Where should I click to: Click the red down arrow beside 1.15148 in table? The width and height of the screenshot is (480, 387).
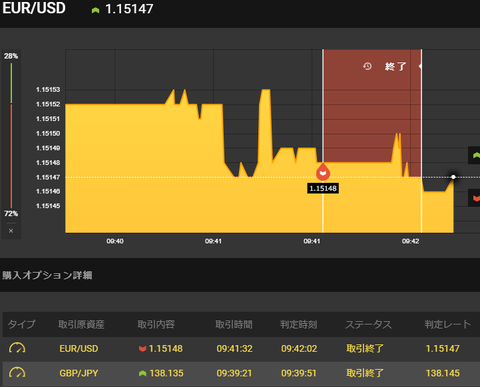click(142, 349)
